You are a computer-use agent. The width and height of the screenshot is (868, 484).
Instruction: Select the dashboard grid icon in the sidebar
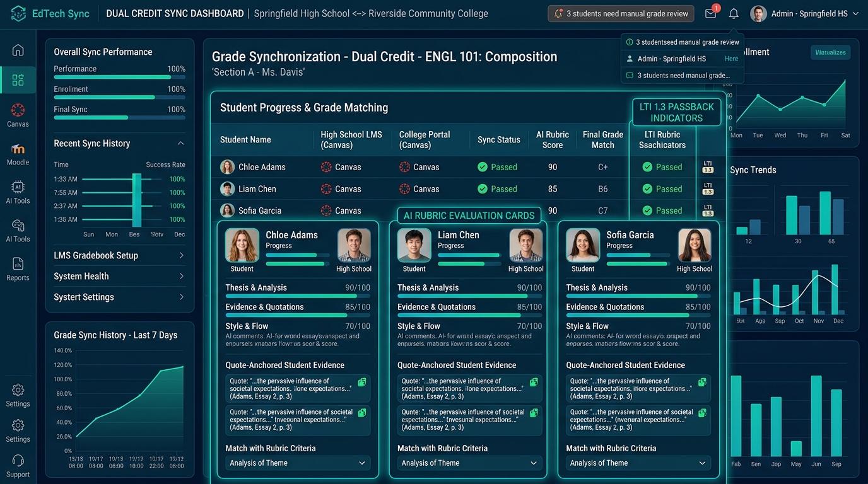coord(18,80)
